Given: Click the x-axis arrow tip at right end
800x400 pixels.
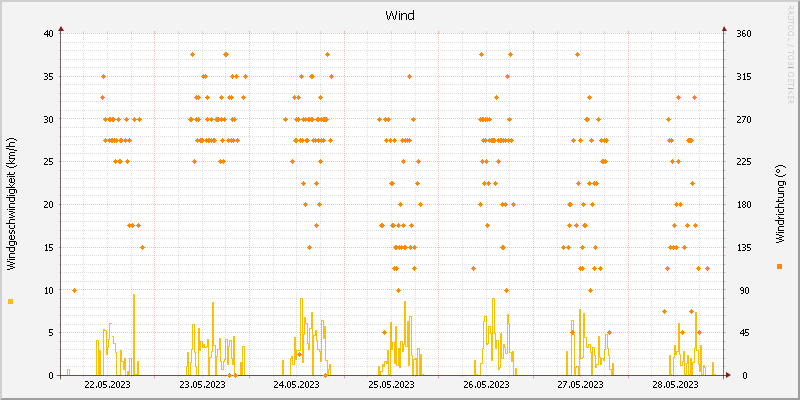Looking at the screenshot, I should (x=729, y=375).
